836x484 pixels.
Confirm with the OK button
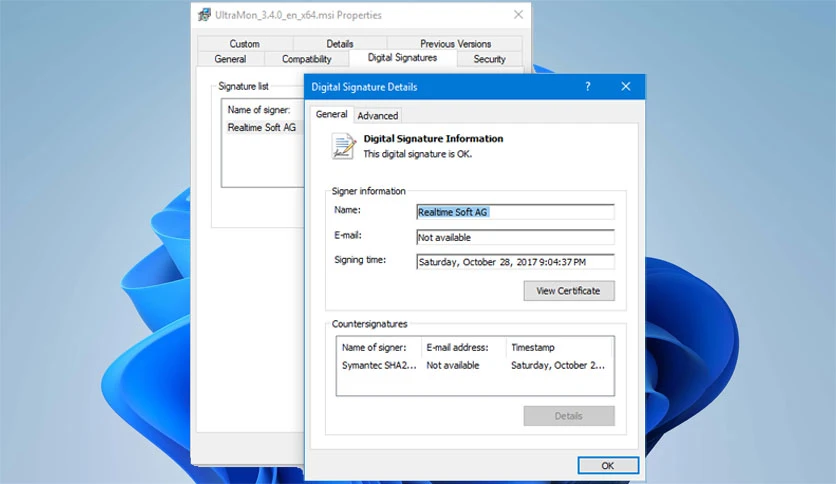click(x=608, y=465)
